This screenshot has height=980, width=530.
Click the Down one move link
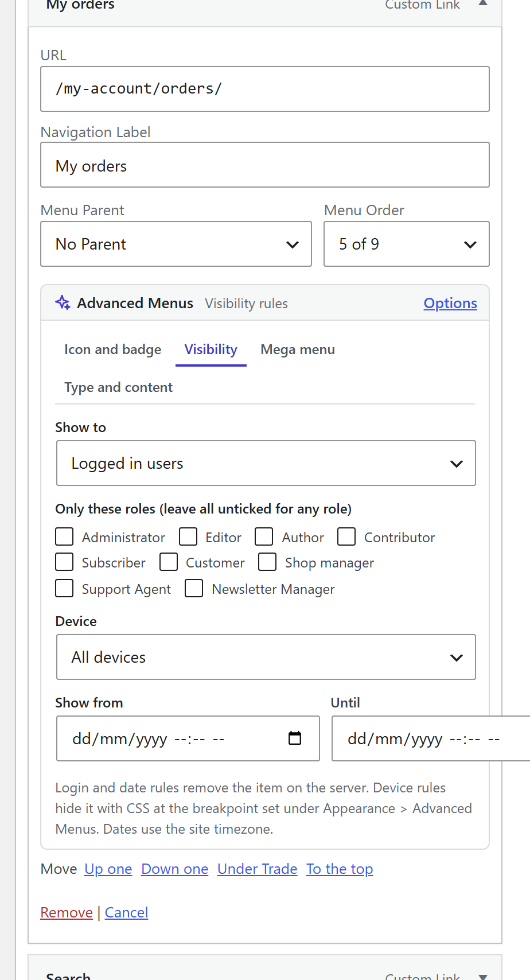coord(175,869)
